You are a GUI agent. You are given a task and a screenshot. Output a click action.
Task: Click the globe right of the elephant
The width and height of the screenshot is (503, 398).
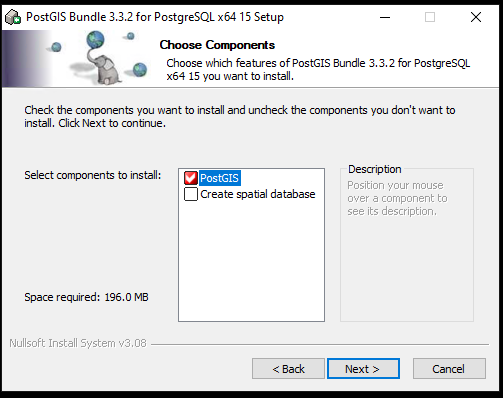click(x=140, y=69)
